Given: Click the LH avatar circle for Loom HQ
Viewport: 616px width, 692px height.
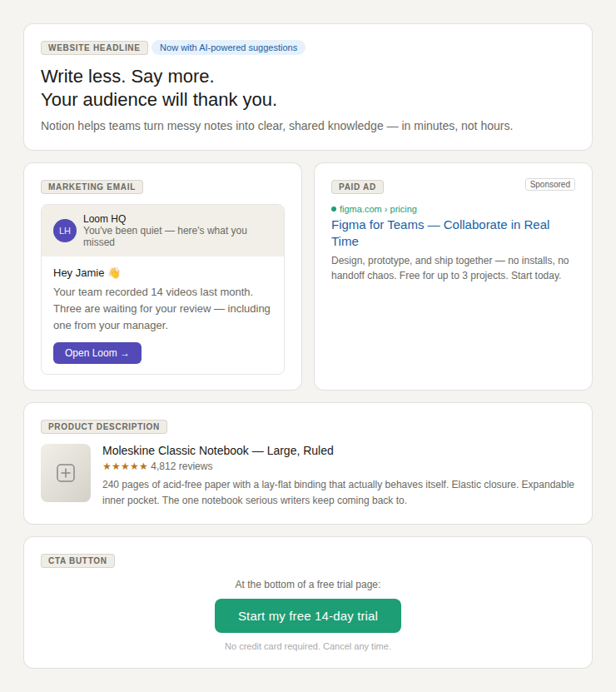Looking at the screenshot, I should [x=65, y=231].
